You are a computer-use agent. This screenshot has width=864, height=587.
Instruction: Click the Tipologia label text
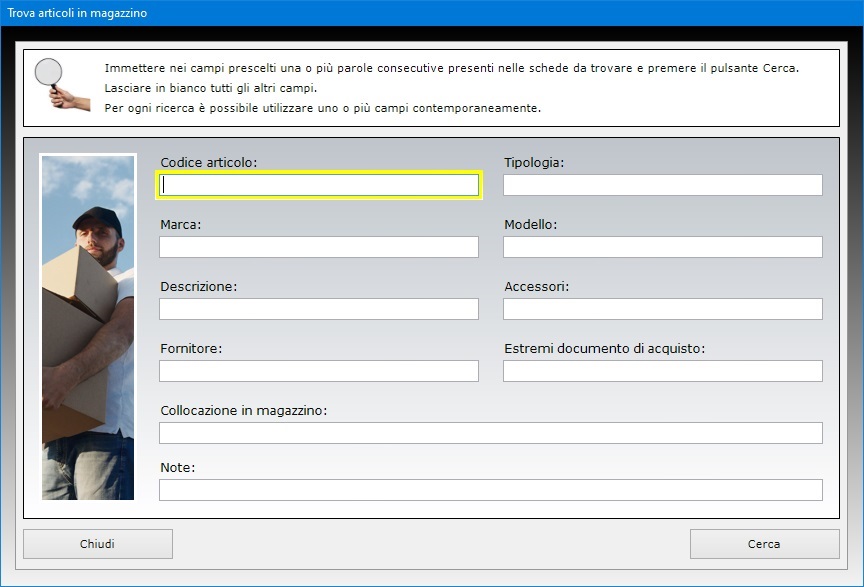click(534, 163)
